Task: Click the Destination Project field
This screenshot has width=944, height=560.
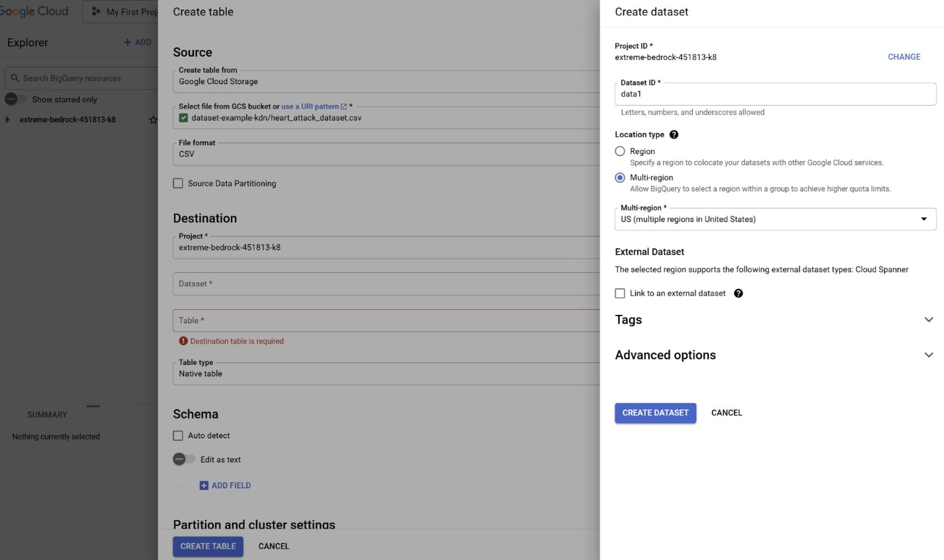Action: 386,248
